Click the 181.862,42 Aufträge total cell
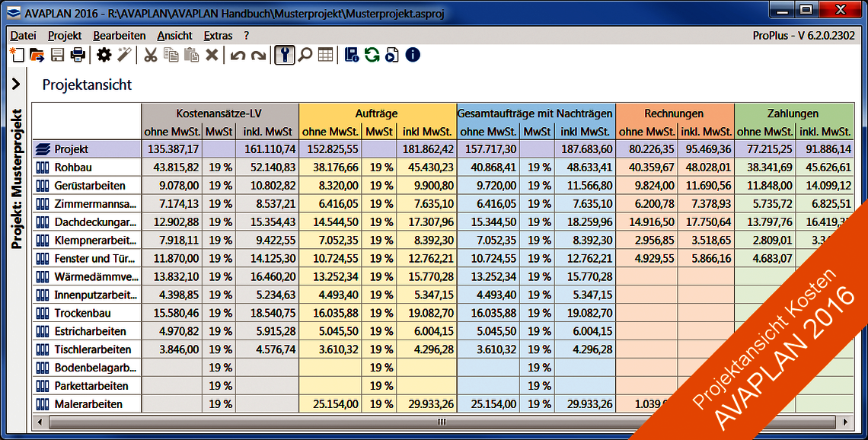Image resolution: width=868 pixels, height=440 pixels. pos(426,149)
